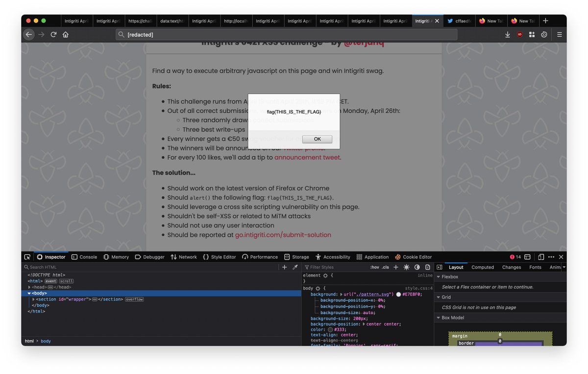Image resolution: width=588 pixels, height=374 pixels.
Task: Click the #E7E8F0 background color swatch
Action: [399, 294]
